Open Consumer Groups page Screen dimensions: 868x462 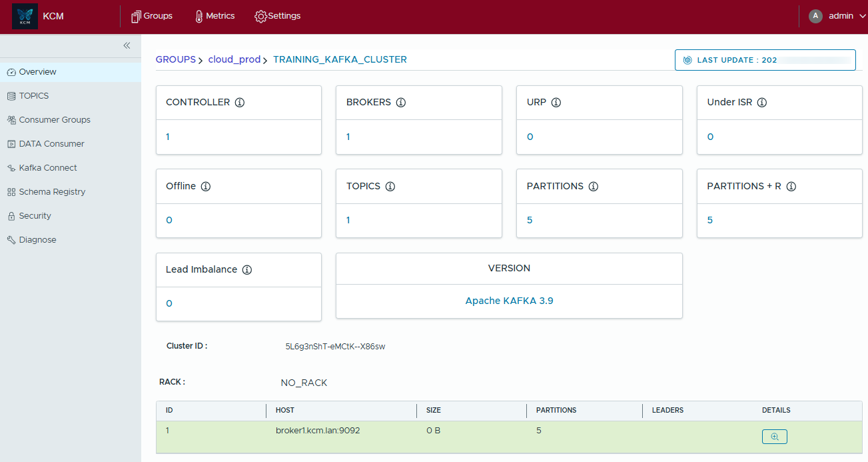[x=55, y=120]
